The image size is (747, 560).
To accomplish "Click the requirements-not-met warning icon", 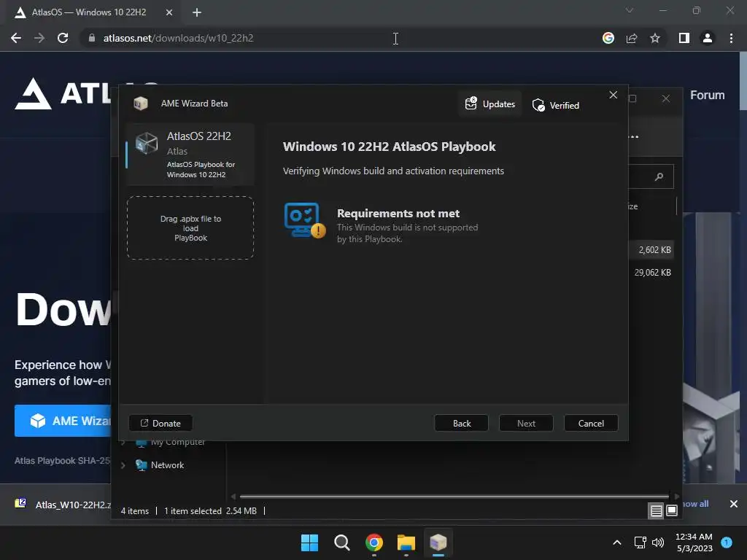I will [x=305, y=220].
